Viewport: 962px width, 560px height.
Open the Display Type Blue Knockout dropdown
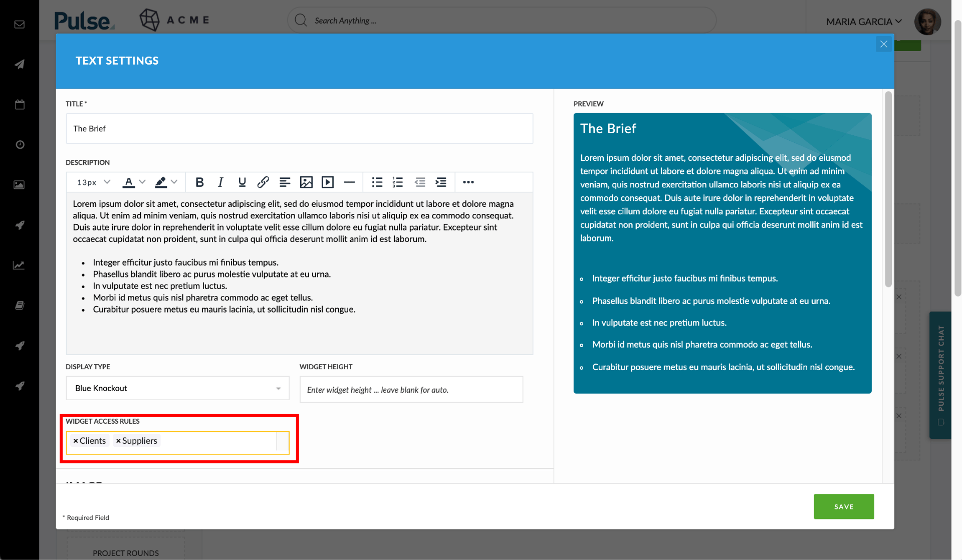[177, 388]
